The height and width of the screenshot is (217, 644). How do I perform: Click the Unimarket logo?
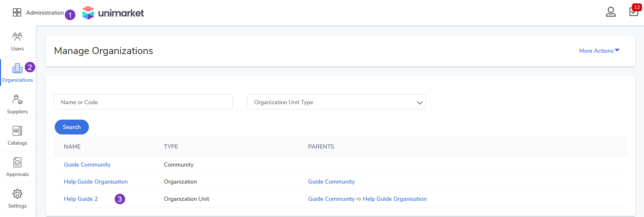[x=113, y=13]
